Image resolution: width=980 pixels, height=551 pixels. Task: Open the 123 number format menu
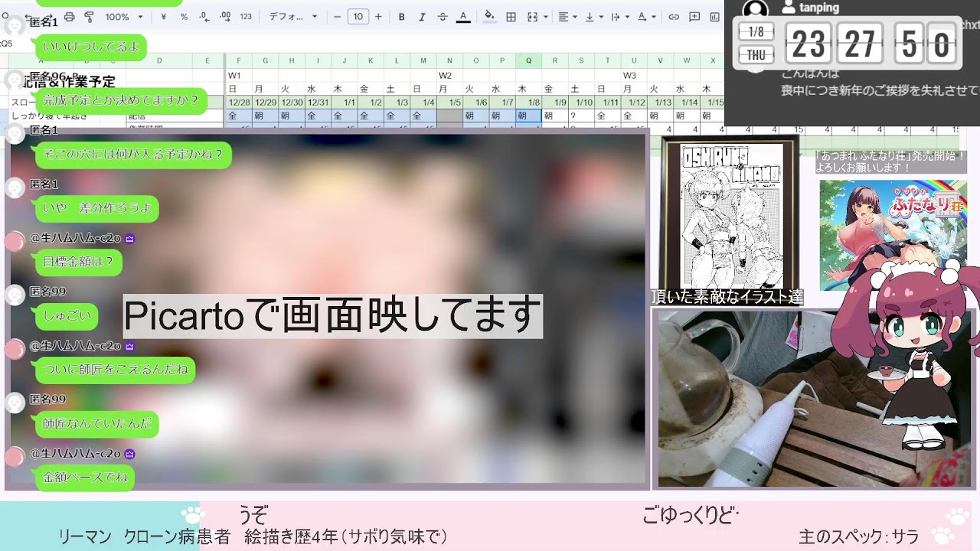246,17
